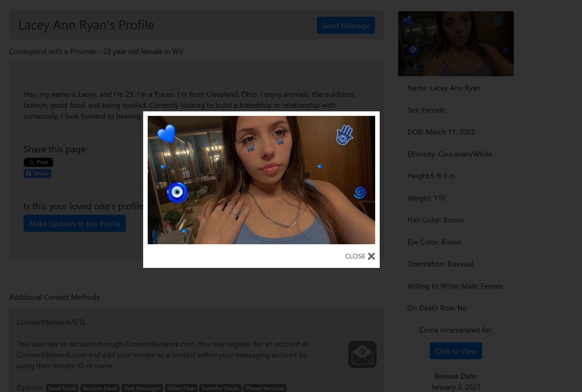Select the Send Email option tag

pyautogui.click(x=62, y=388)
